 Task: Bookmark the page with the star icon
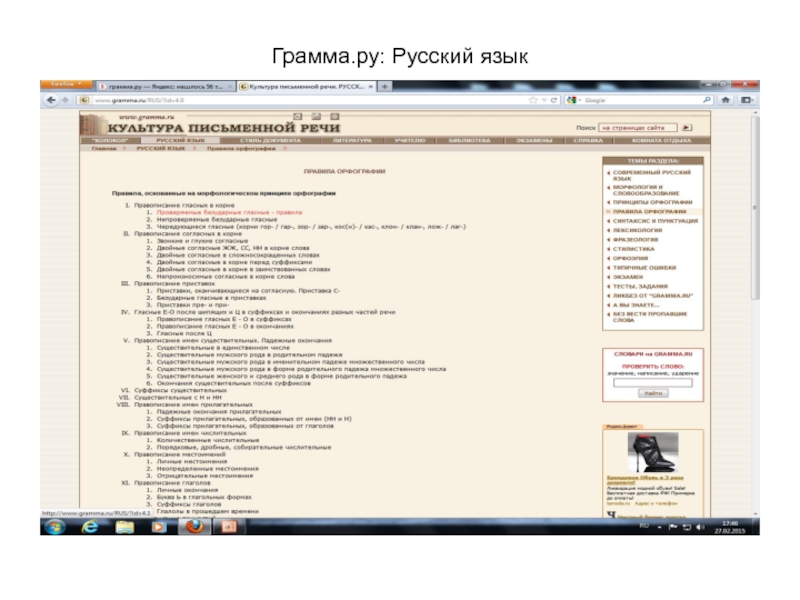click(534, 101)
